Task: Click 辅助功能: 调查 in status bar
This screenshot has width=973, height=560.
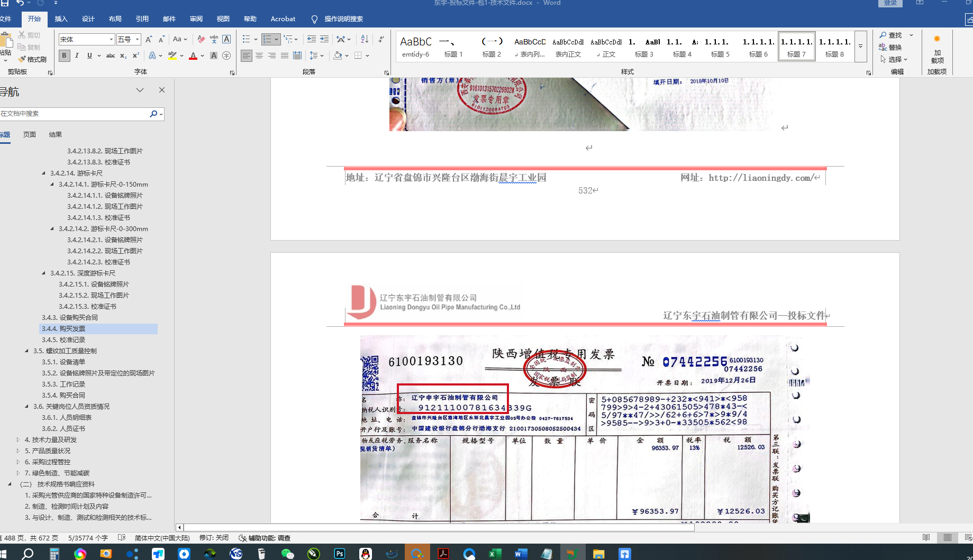Action: 265,538
